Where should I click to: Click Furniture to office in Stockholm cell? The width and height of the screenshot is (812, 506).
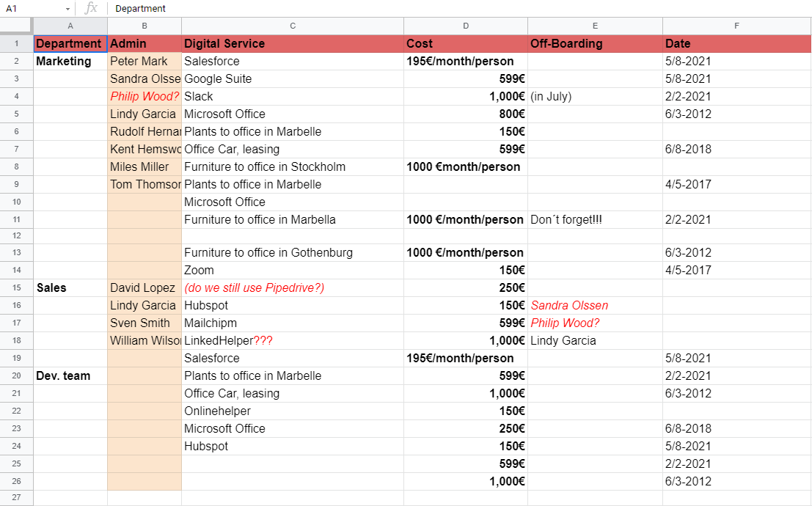click(293, 166)
